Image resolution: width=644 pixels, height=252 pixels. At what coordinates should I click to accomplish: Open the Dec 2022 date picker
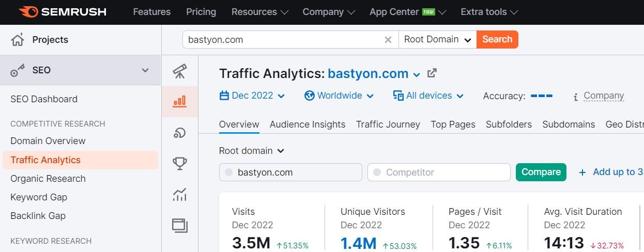point(252,96)
